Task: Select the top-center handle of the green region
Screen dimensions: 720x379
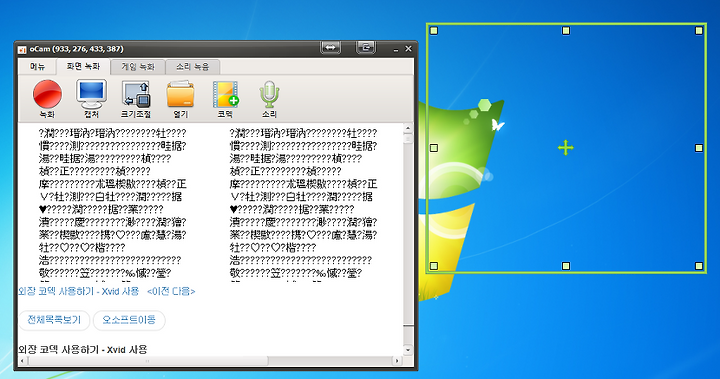Action: point(566,31)
